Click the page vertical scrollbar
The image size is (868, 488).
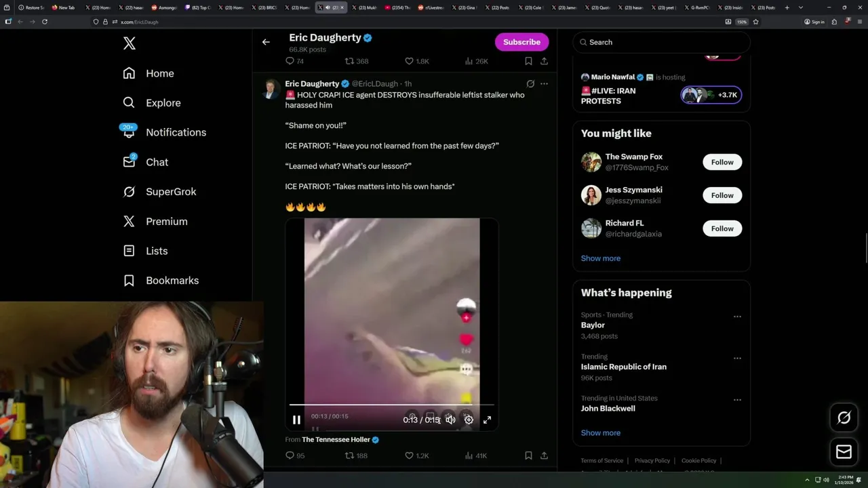coord(865,247)
